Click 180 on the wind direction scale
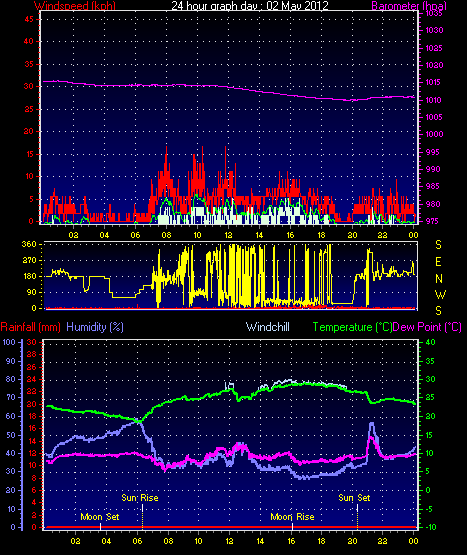 [x=29, y=276]
